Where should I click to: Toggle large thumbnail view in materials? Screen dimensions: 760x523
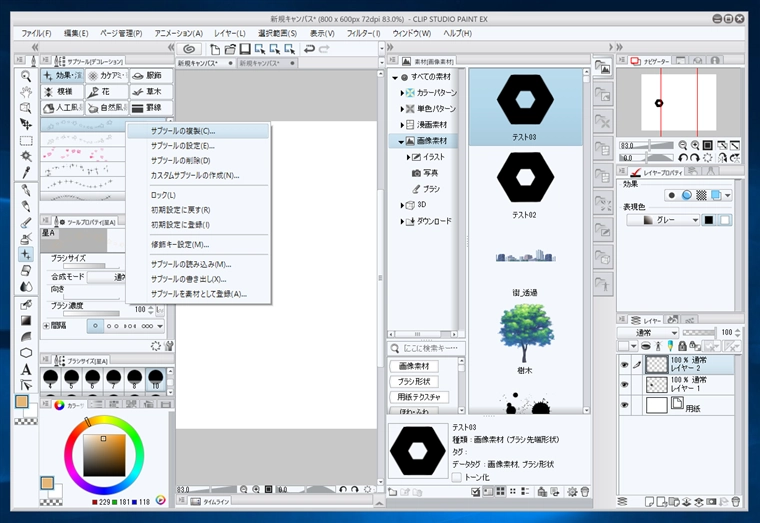click(x=500, y=491)
